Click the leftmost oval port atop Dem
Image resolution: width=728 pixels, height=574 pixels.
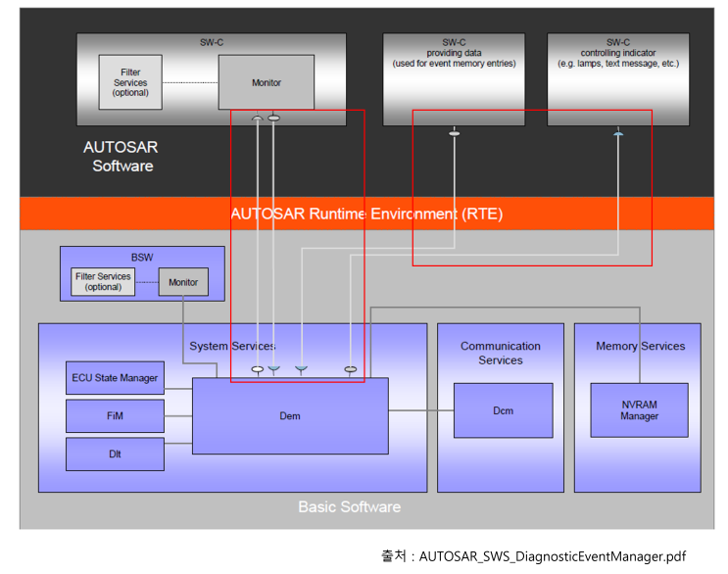pos(258,369)
